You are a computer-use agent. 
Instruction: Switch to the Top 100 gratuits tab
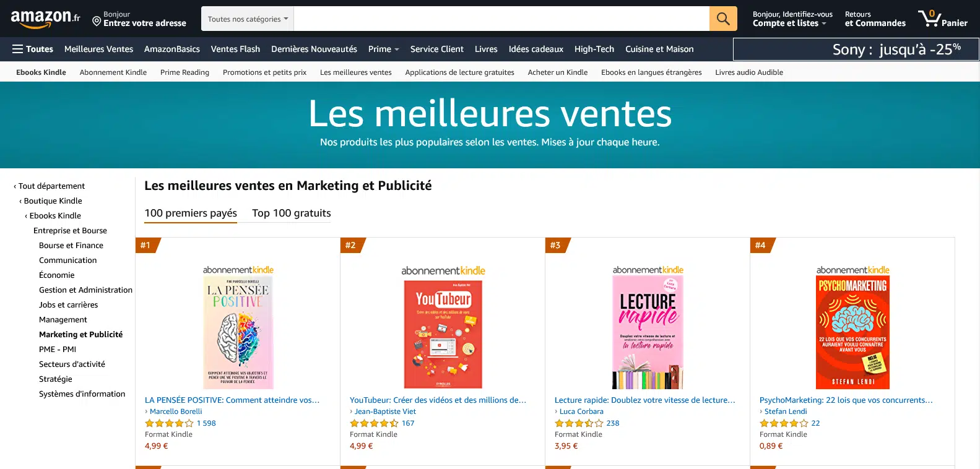pos(291,213)
